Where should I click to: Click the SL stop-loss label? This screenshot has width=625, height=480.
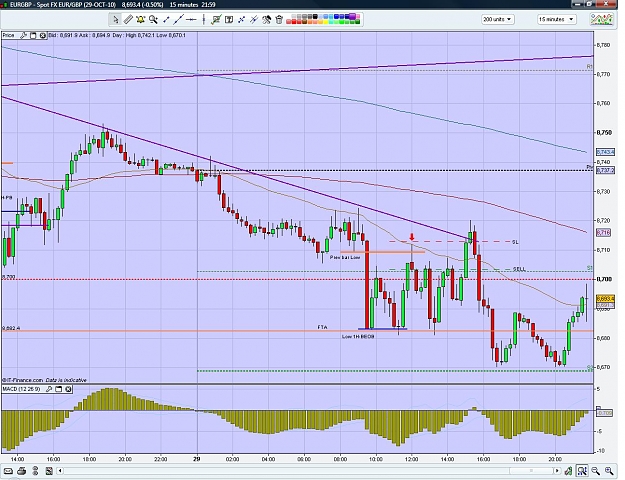[x=515, y=242]
